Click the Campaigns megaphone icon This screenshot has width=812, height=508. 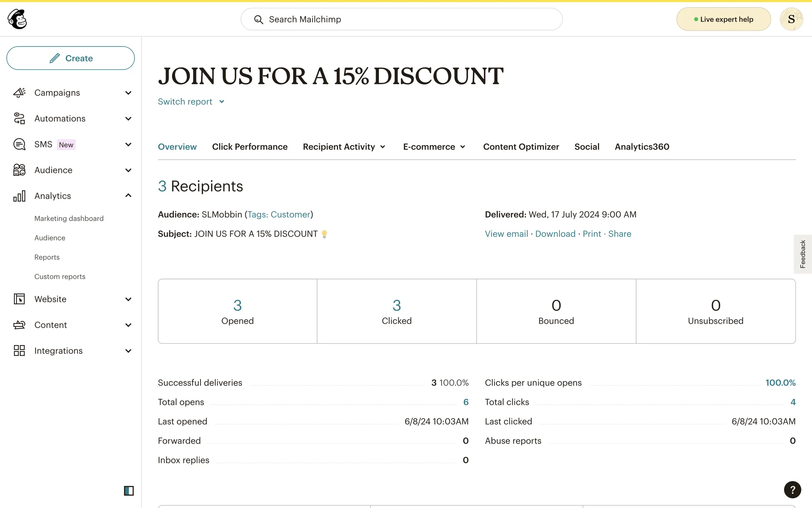[x=19, y=93]
